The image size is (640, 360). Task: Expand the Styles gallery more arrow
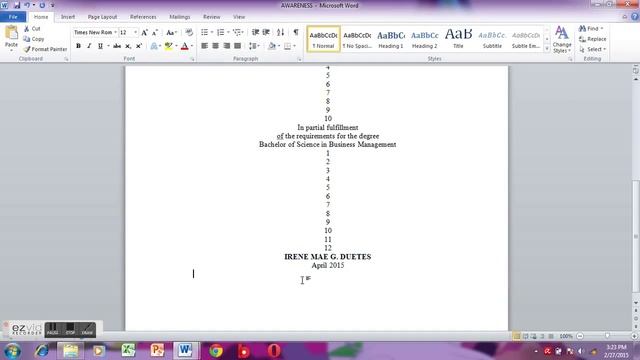click(547, 48)
